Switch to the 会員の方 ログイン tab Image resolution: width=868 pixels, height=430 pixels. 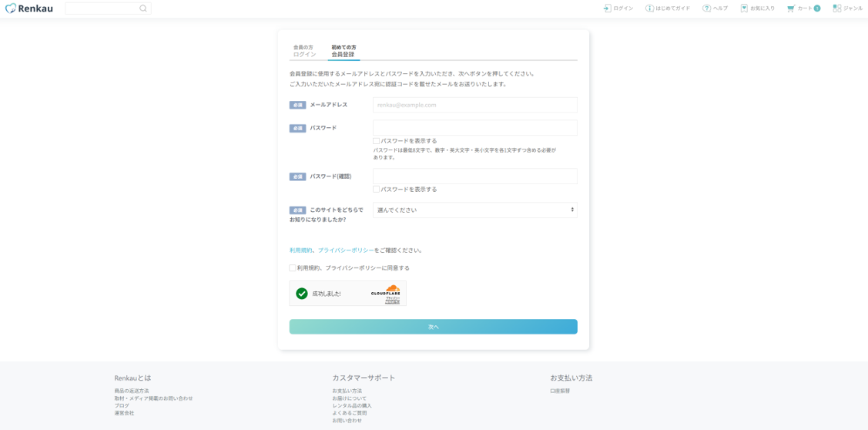pyautogui.click(x=304, y=51)
